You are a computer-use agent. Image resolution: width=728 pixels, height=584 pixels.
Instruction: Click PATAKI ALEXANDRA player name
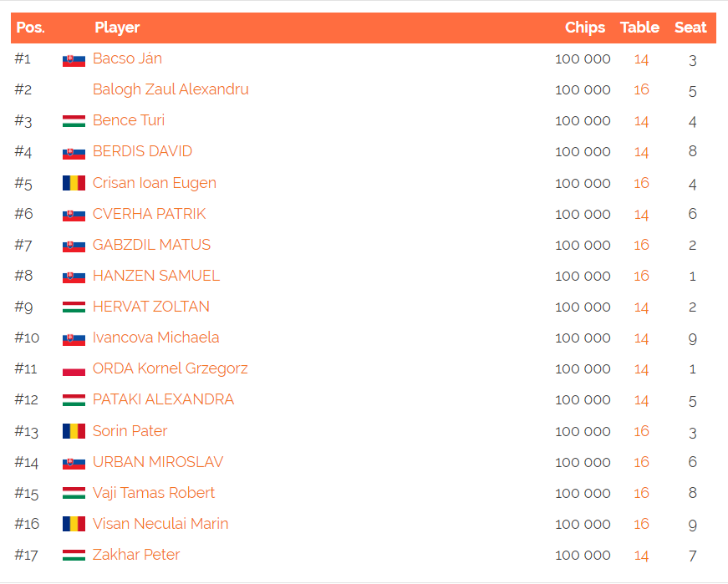point(164,399)
